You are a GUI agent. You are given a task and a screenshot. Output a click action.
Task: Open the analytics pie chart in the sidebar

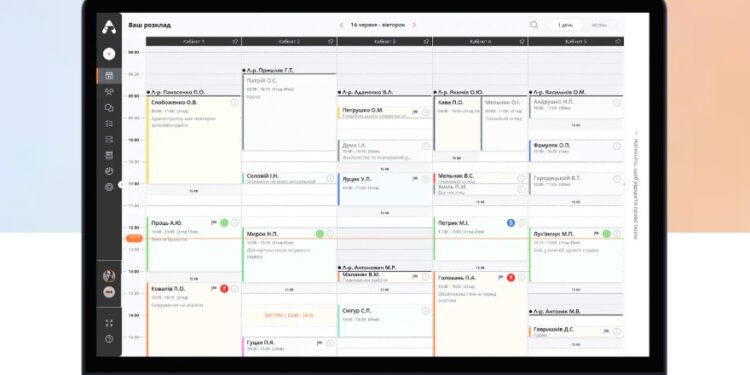pyautogui.click(x=109, y=171)
